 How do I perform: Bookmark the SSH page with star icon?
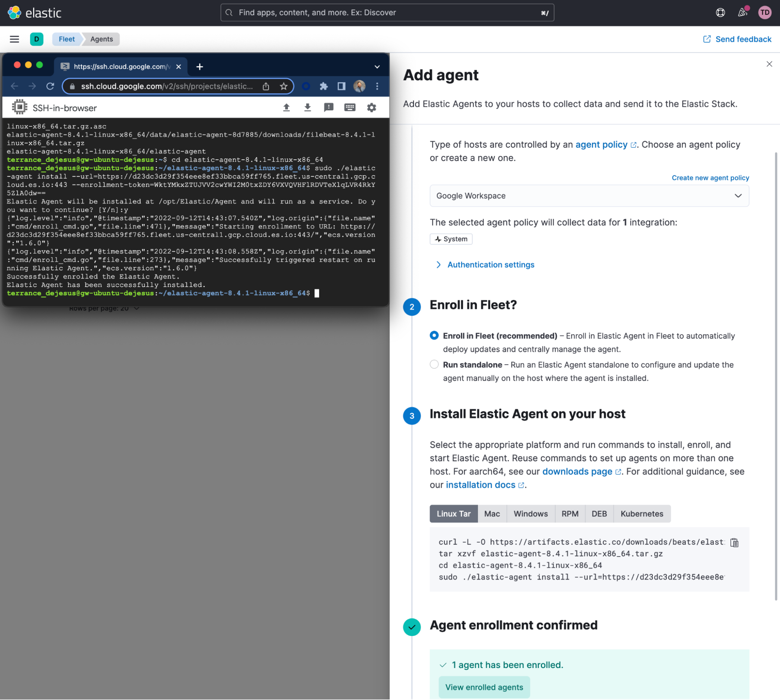pos(284,86)
